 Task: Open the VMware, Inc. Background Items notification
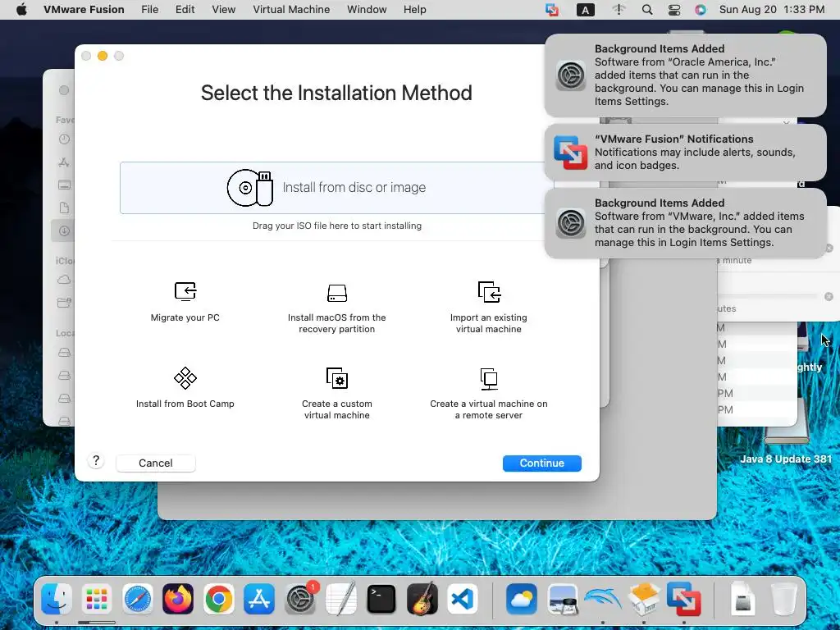click(686, 223)
